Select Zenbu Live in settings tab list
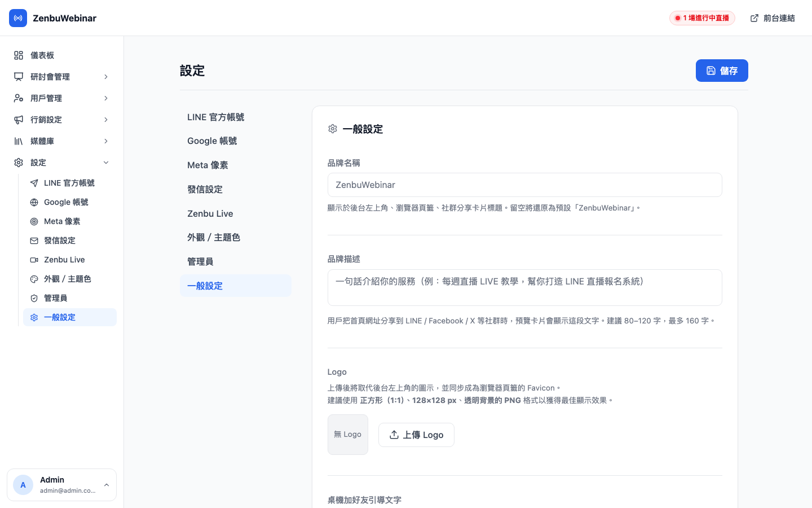 pyautogui.click(x=236, y=213)
